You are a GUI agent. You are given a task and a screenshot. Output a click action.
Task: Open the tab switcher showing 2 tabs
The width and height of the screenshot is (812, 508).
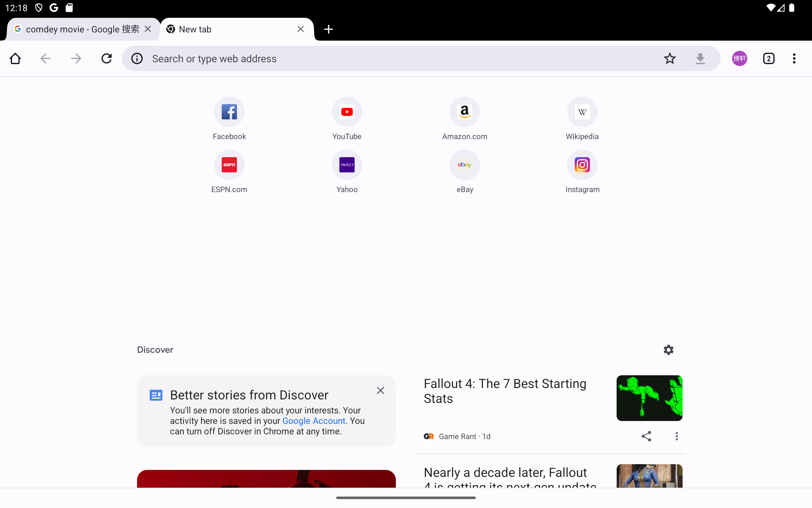click(x=769, y=58)
